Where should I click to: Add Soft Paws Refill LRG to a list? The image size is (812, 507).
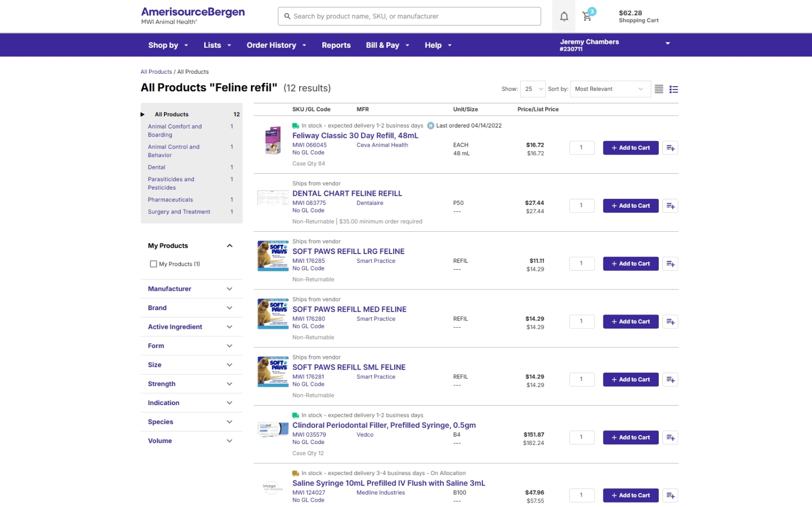click(x=670, y=264)
